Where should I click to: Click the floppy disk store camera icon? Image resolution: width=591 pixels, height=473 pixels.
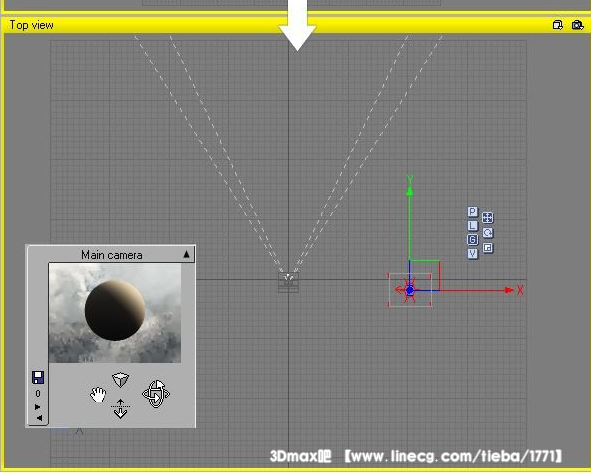[x=38, y=377]
